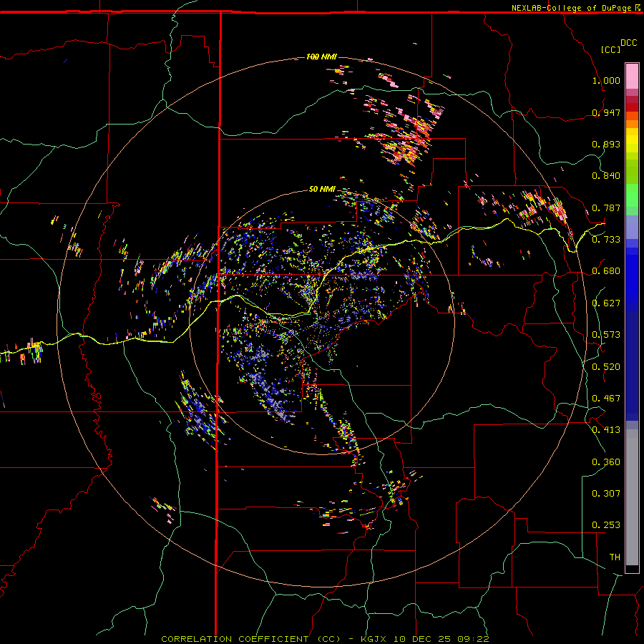
Task: Select the 0.413 scale value
Action: coord(606,430)
